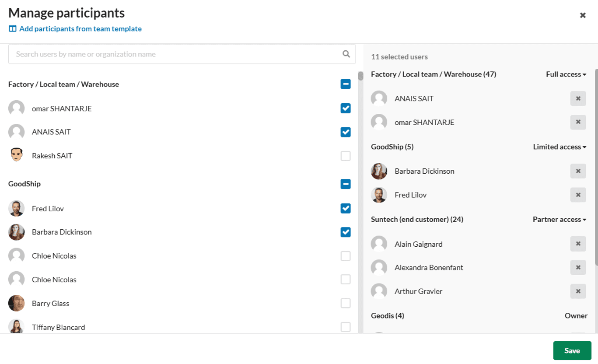Remove Alain Gaignard from selected users
This screenshot has width=598, height=364.
pos(578,244)
